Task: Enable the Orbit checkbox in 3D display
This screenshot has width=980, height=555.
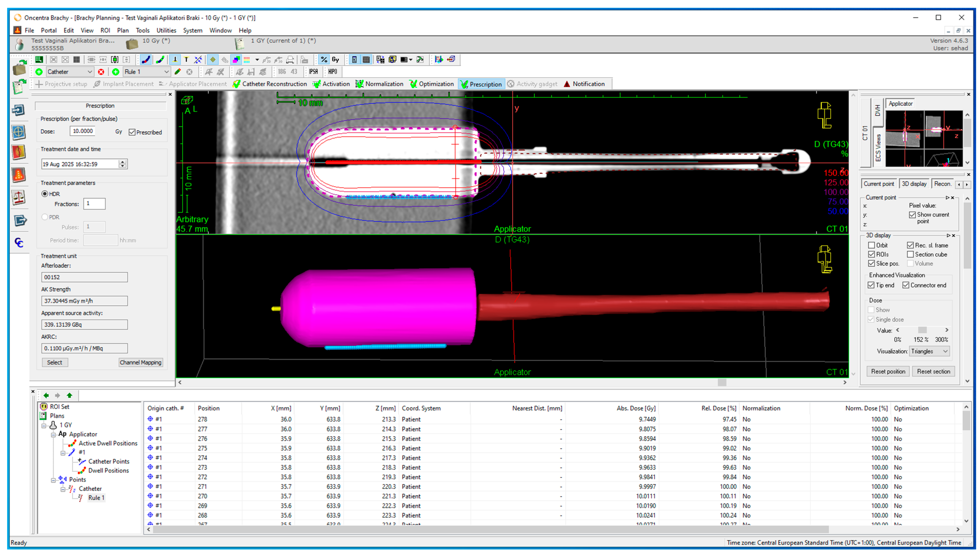Action: 871,245
